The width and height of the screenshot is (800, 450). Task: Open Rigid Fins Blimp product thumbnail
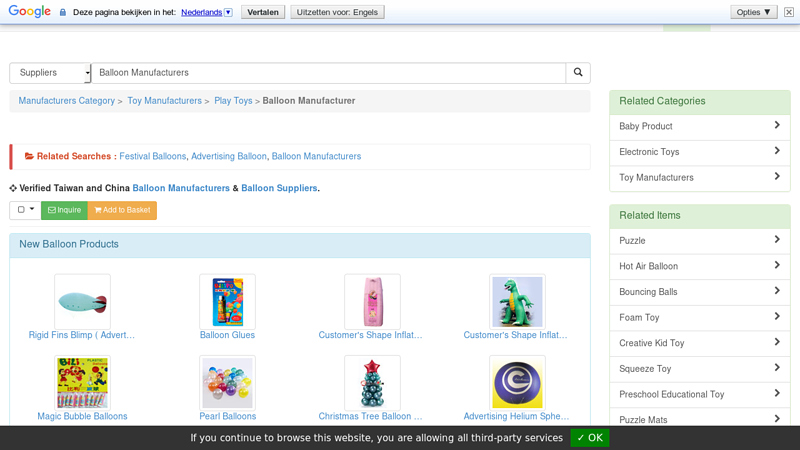(82, 302)
